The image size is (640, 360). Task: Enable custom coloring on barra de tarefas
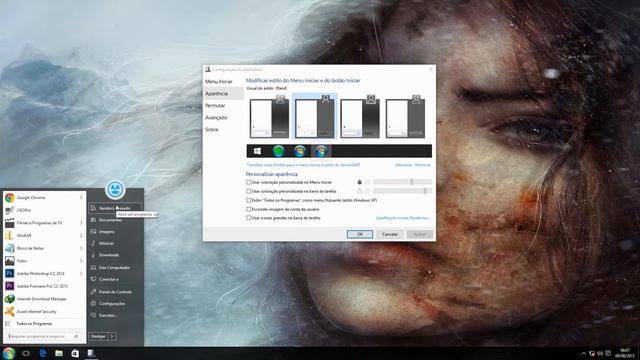point(248,191)
